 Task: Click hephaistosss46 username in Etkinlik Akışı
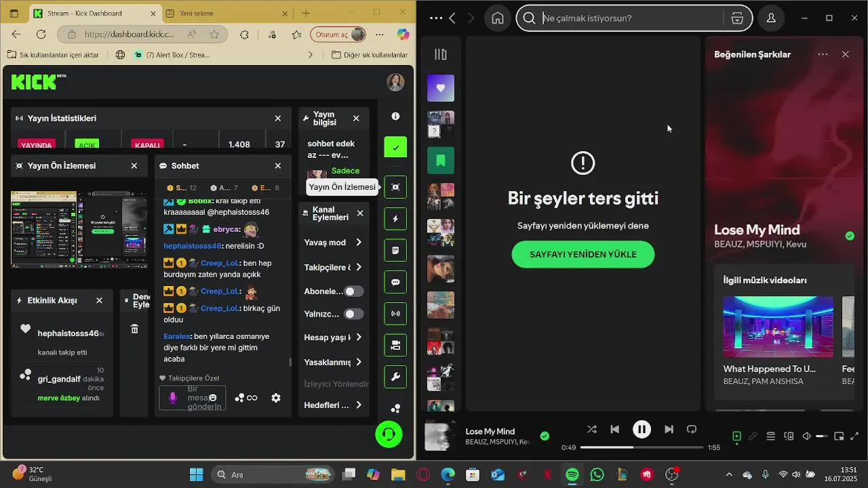tap(68, 333)
